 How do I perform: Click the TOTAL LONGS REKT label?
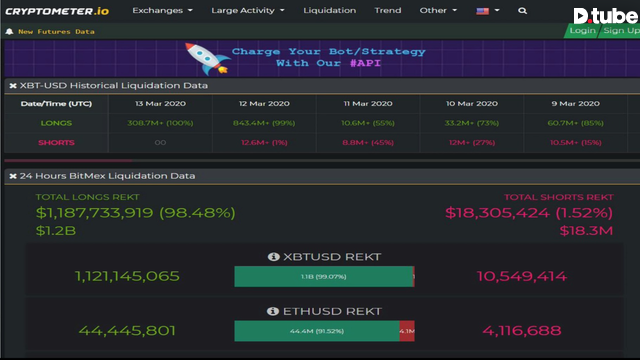[87, 197]
